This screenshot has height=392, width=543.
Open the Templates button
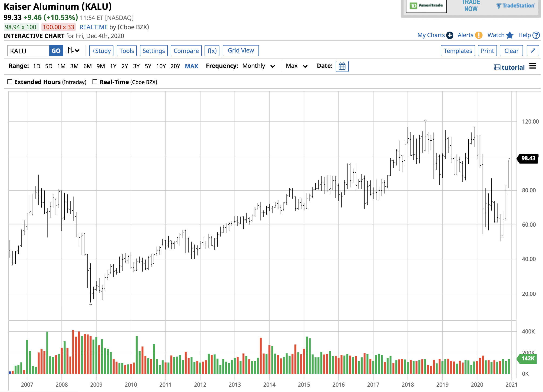[458, 51]
